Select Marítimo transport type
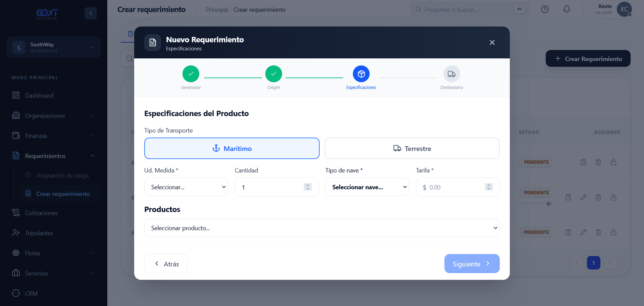Image resolution: width=644 pixels, height=306 pixels. coord(232,148)
